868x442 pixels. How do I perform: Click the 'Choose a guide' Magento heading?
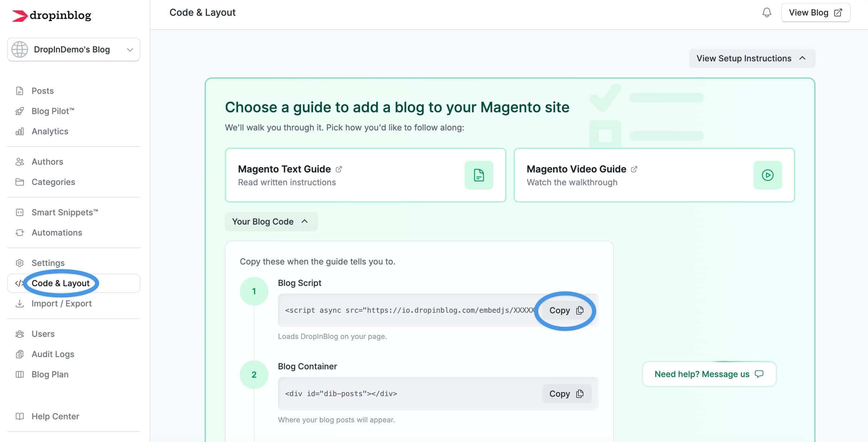tap(397, 107)
